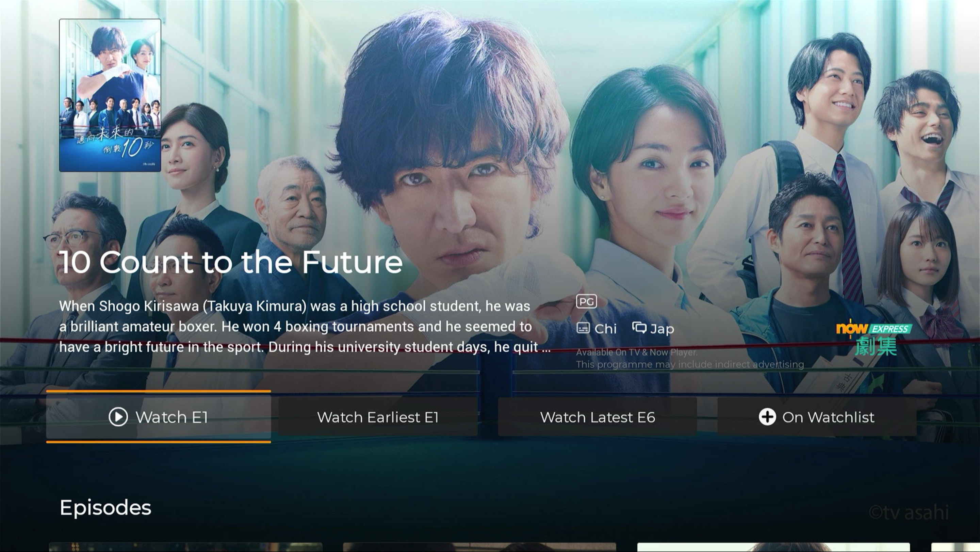Open the first episode thumbnail
Viewport: 980px width, 552px height.
(x=186, y=548)
